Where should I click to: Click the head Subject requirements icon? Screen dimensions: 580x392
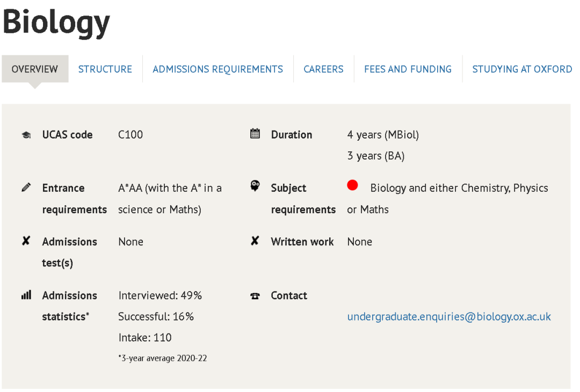point(255,186)
